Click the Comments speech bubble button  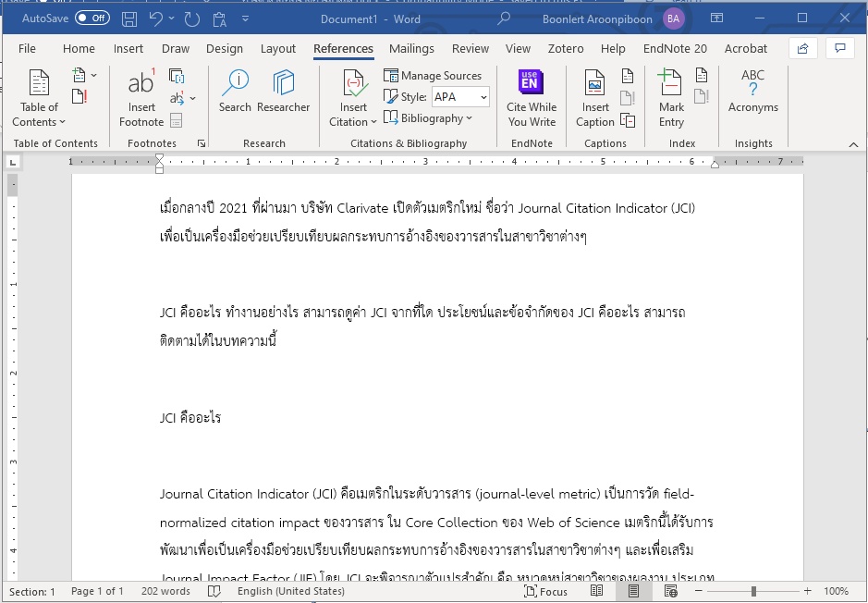coord(839,49)
